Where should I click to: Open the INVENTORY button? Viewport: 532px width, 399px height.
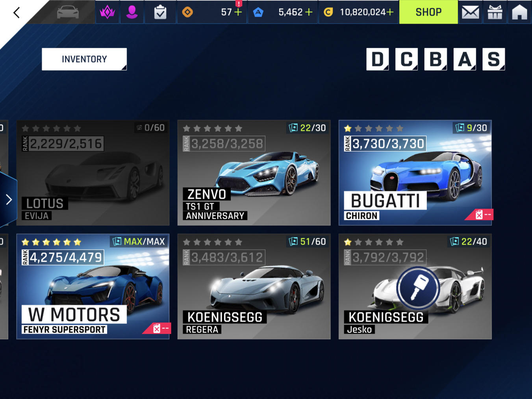(84, 59)
